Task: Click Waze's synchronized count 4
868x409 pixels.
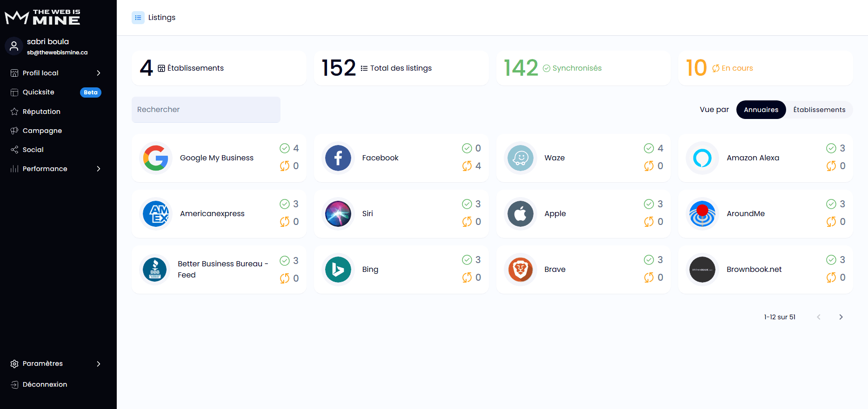Action: (x=660, y=148)
